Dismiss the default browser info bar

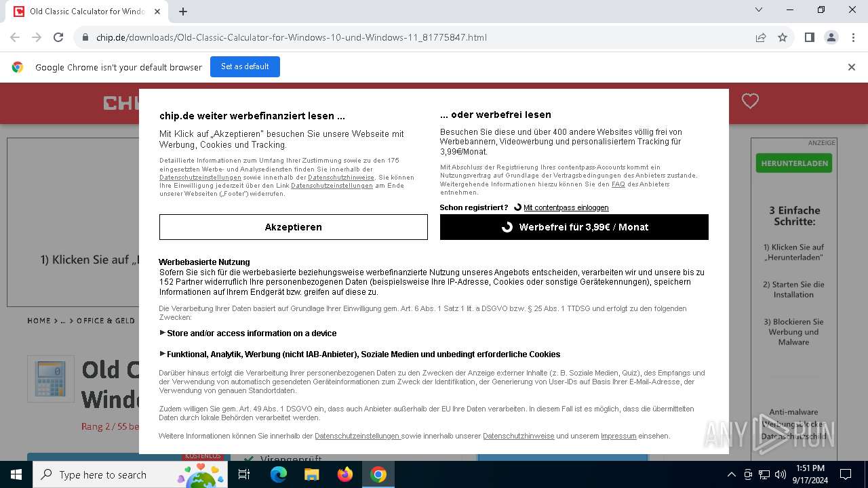[852, 67]
